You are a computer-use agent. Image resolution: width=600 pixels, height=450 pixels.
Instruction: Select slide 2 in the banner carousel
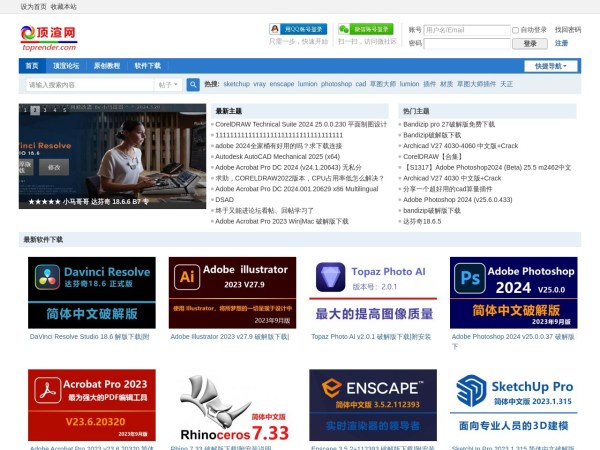[x=35, y=110]
